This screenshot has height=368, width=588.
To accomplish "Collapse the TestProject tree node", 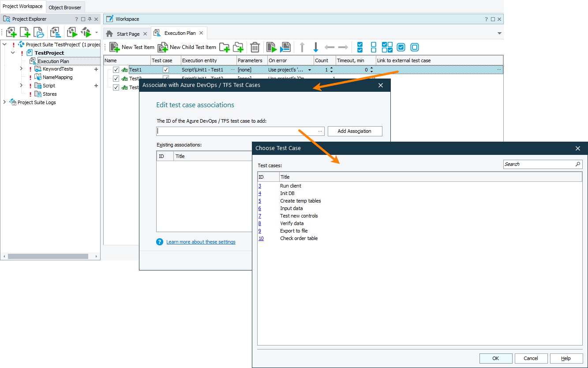I will point(13,52).
